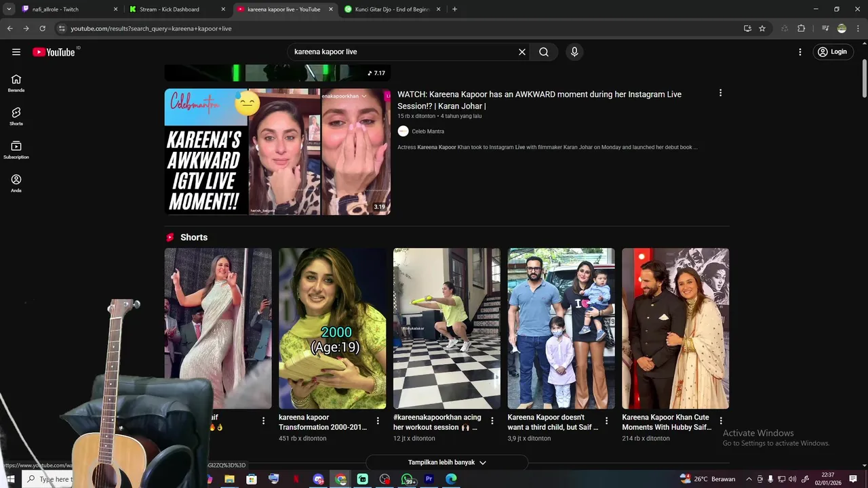Open the Chrome three-dot menu
Screen dimensions: 868x488
click(x=858, y=28)
